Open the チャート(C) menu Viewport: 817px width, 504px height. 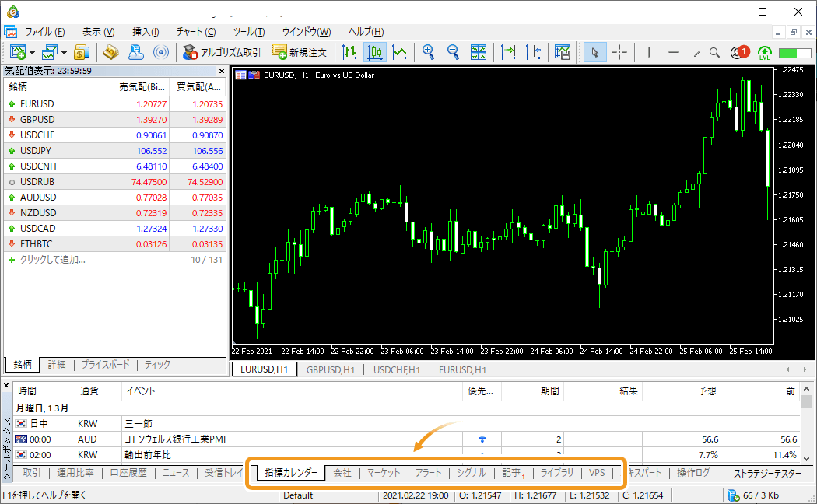pos(195,32)
